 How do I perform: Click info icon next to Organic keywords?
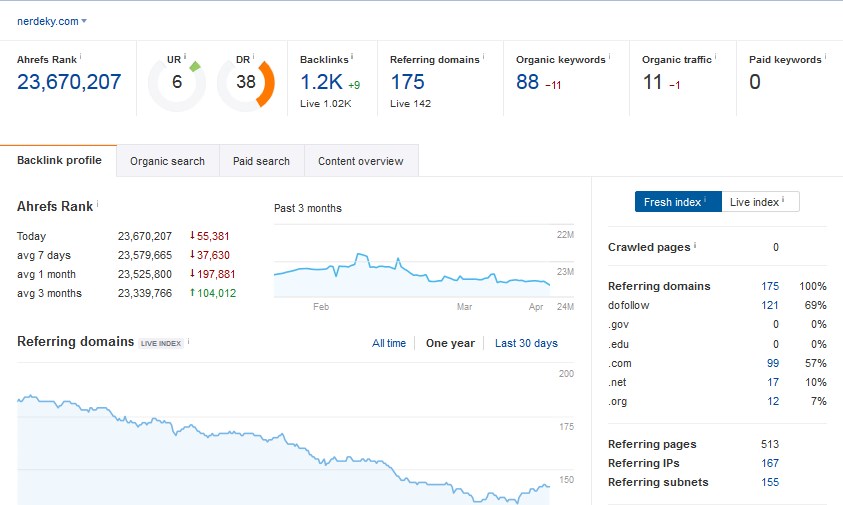[x=609, y=56]
